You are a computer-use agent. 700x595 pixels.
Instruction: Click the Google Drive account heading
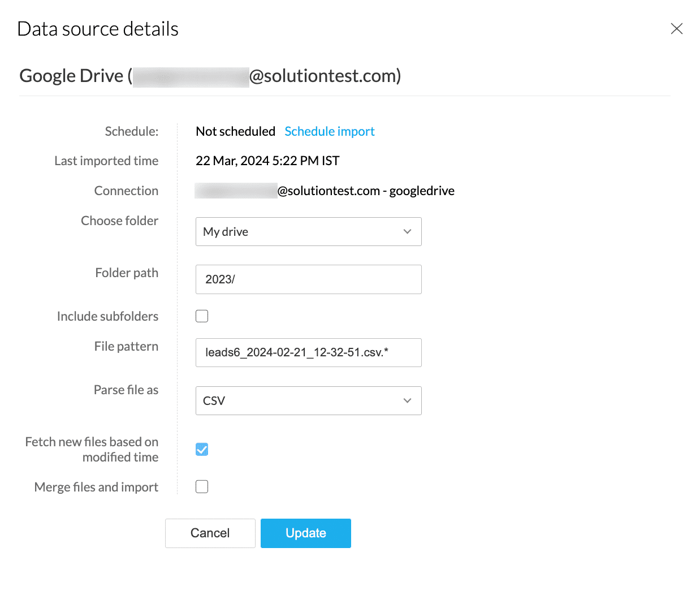(x=210, y=76)
